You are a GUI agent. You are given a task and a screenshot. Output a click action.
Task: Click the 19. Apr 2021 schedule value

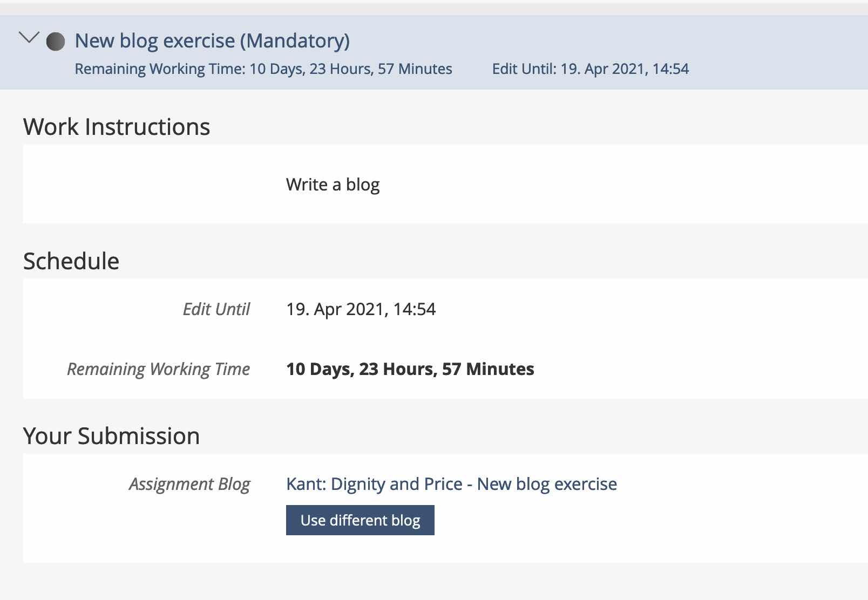click(x=361, y=309)
